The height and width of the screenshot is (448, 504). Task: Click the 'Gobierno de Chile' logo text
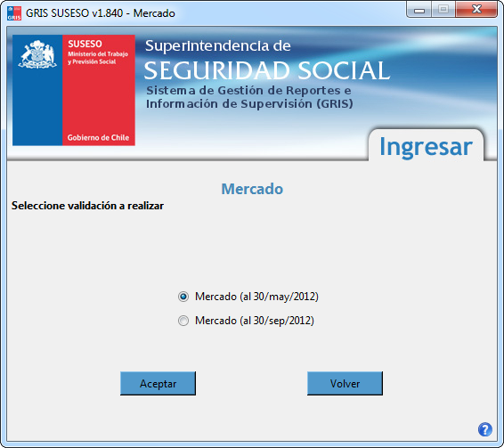coord(98,138)
